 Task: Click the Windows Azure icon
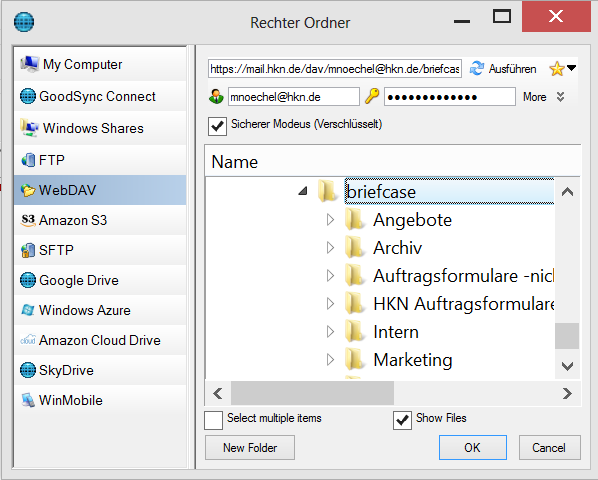[28, 310]
